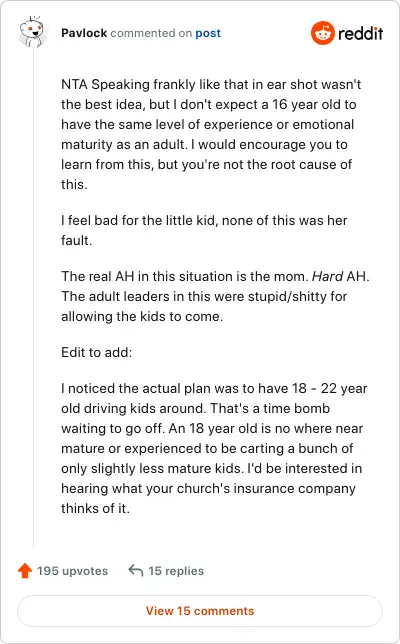Click the 'I feel bad for the little kid' paragraph
This screenshot has height=644, width=400.
coord(204,230)
